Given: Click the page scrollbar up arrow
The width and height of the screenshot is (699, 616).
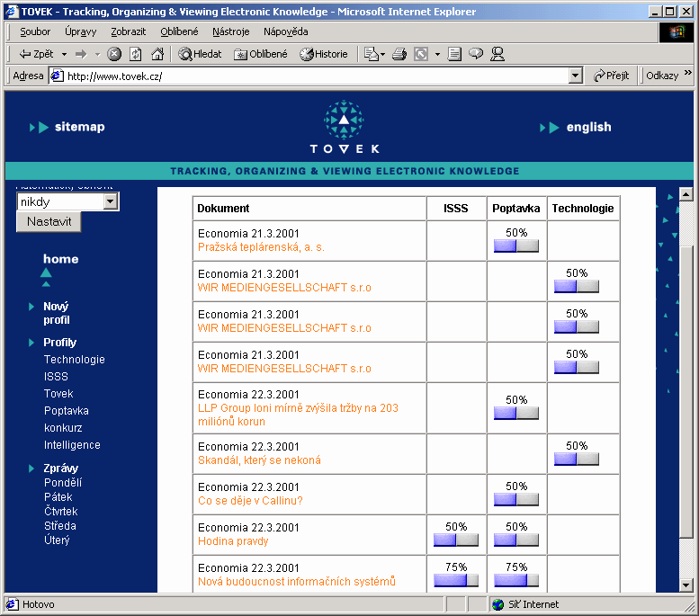Looking at the screenshot, I should 686,194.
